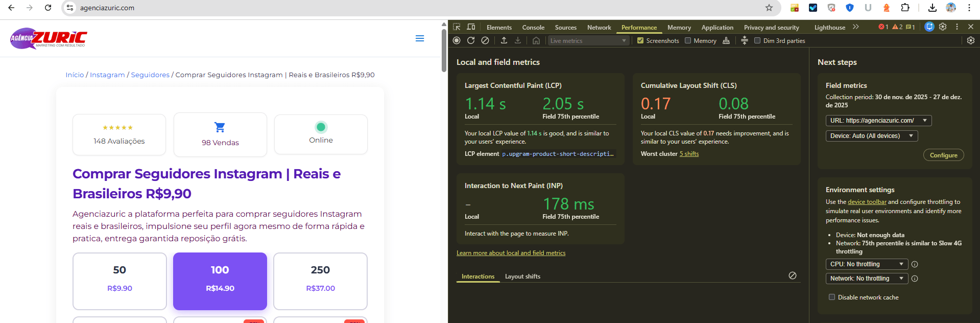The width and height of the screenshot is (980, 323).
Task: Uncheck the Screenshots checkbox
Action: tap(640, 40)
